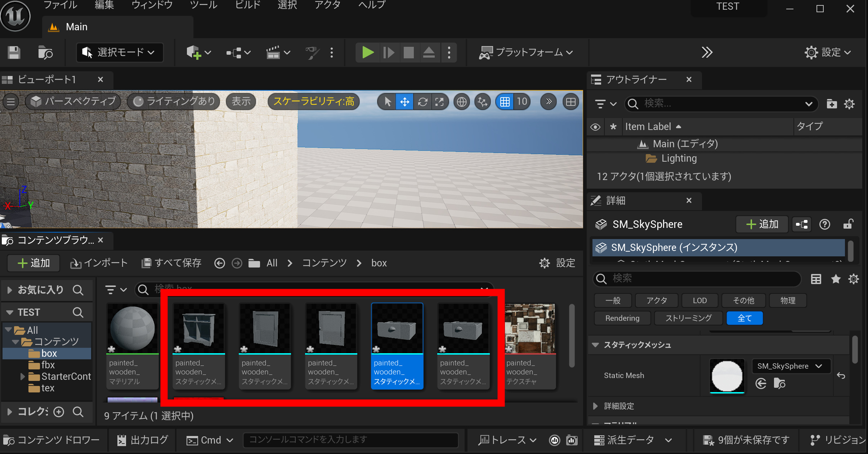
Task: Click the すべて保存 button
Action: click(x=171, y=263)
